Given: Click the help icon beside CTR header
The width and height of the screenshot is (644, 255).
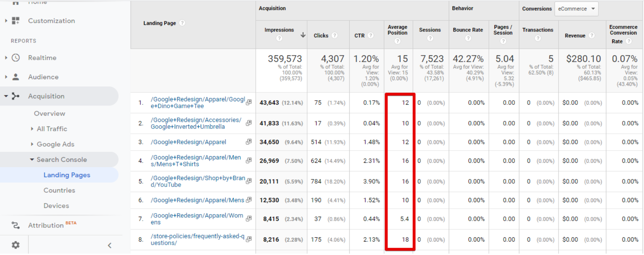Looking at the screenshot, I should 370,36.
